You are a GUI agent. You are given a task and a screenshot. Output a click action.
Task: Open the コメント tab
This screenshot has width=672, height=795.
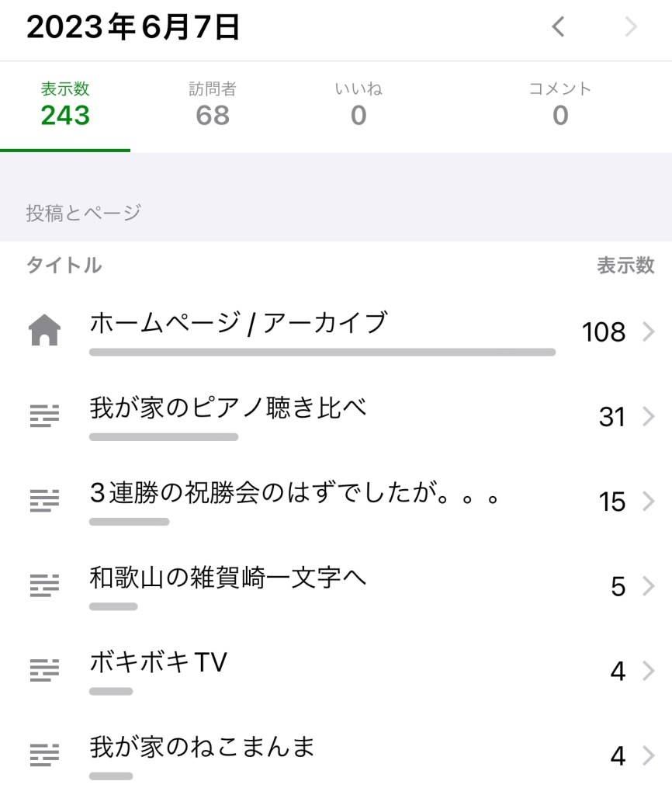(559, 105)
